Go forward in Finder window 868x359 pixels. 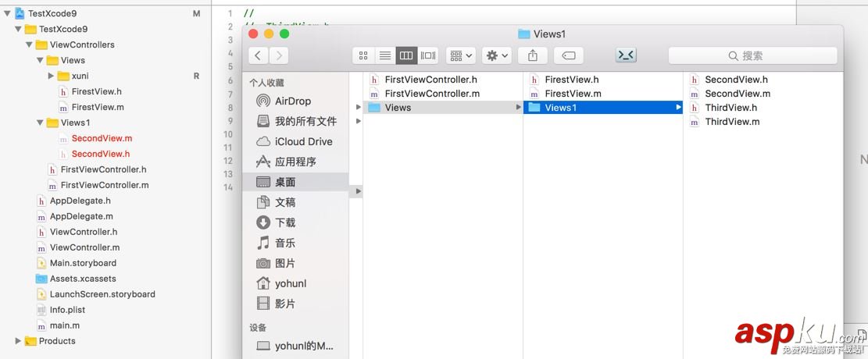pyautogui.click(x=278, y=55)
